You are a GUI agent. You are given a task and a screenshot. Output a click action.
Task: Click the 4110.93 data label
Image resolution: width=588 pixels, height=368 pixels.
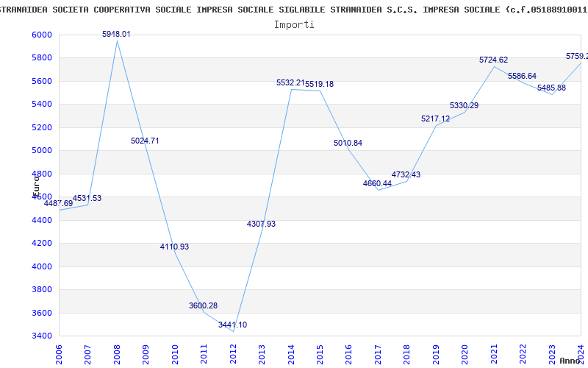(174, 247)
